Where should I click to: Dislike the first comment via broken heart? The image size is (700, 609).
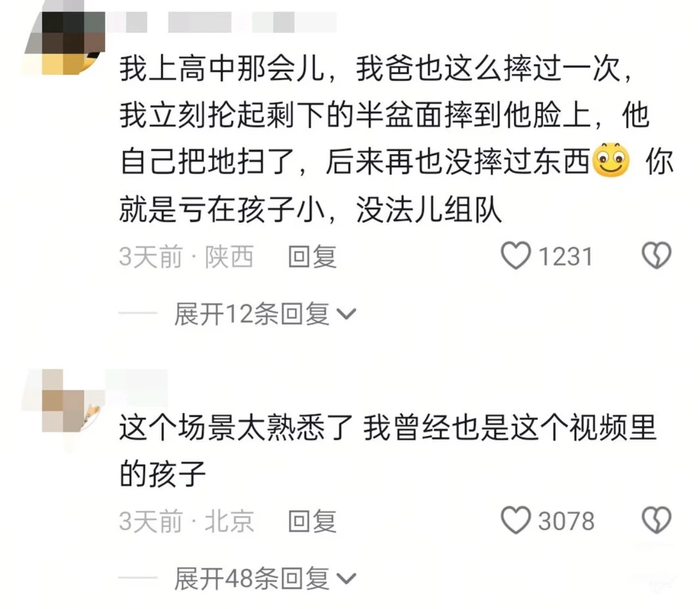pyautogui.click(x=656, y=256)
